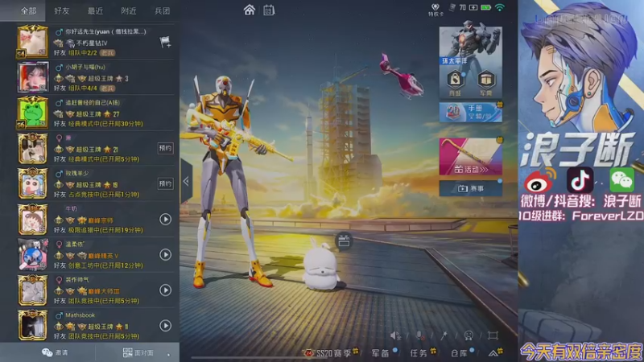
Task: Collapse the friend panel with left arrow
Action: pyautogui.click(x=186, y=181)
